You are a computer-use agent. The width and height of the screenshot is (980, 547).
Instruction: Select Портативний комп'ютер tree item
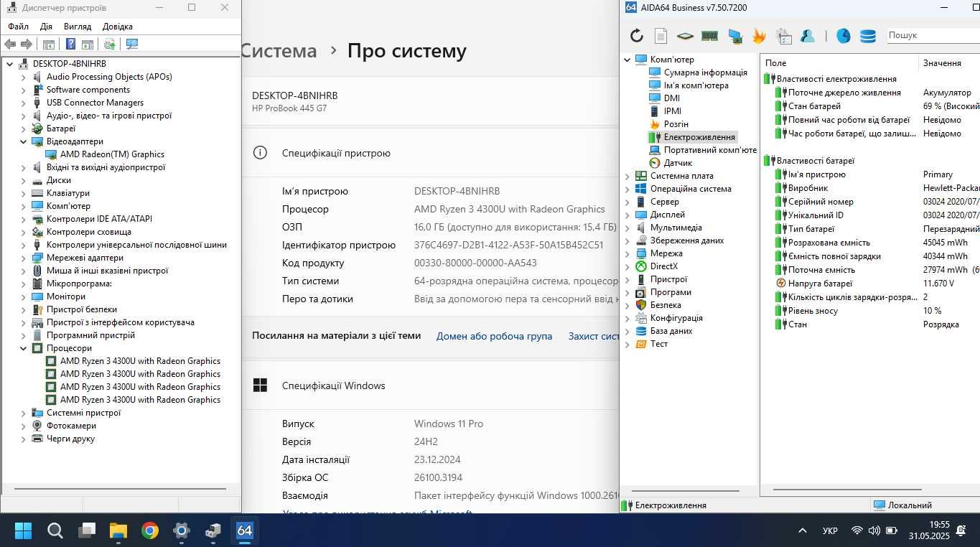tap(710, 150)
